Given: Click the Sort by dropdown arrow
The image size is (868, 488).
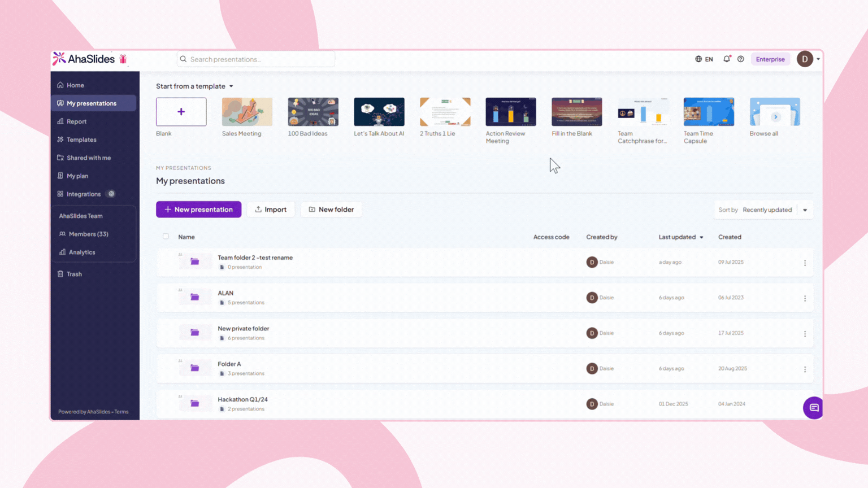Looking at the screenshot, I should coord(805,210).
